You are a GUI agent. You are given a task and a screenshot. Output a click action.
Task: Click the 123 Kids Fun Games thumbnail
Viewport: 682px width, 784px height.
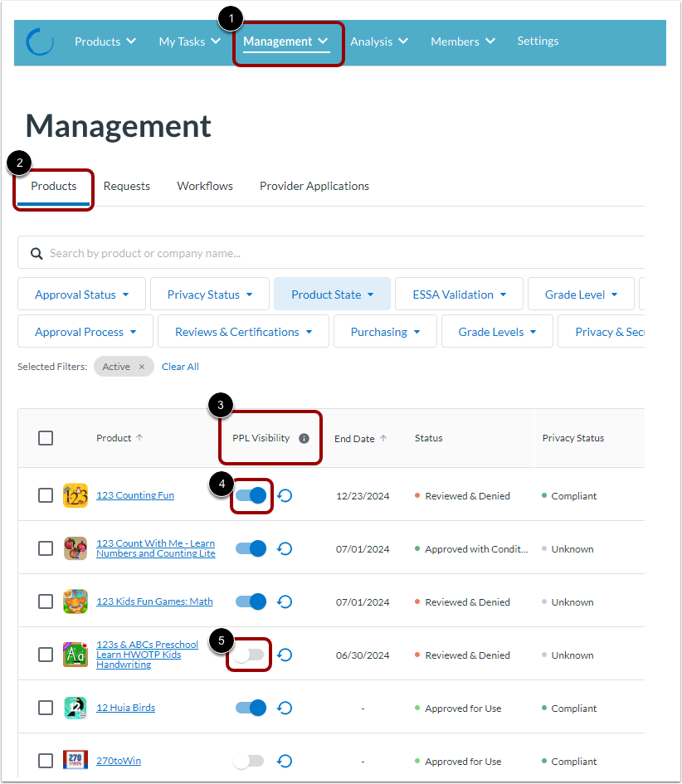[76, 601]
